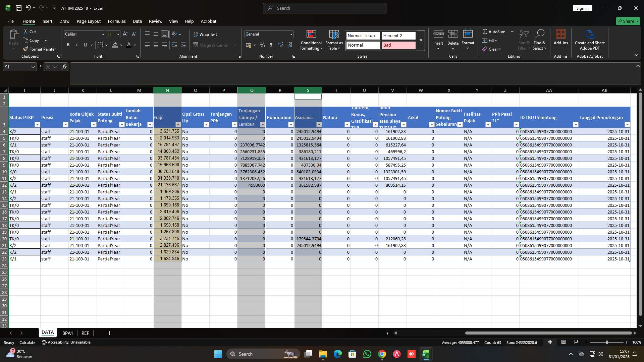Image resolution: width=644 pixels, height=362 pixels.
Task: Apply bold formatting
Action: [68, 45]
